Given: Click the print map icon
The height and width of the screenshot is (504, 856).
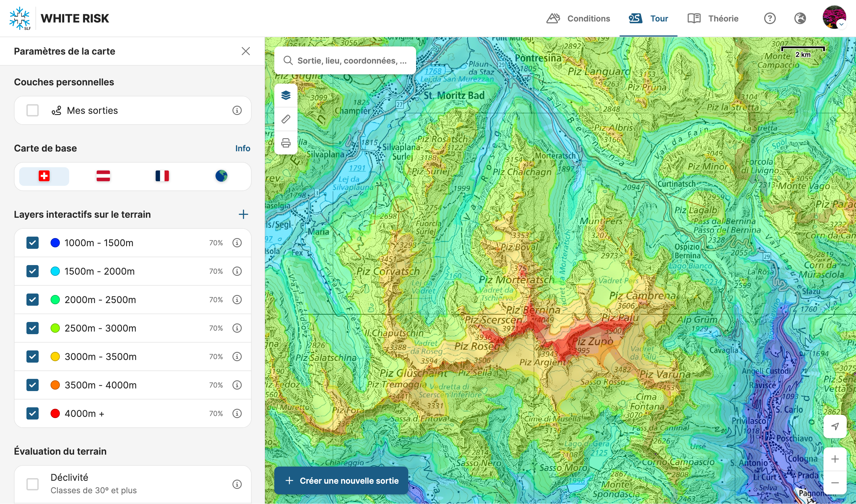Looking at the screenshot, I should coord(286,143).
